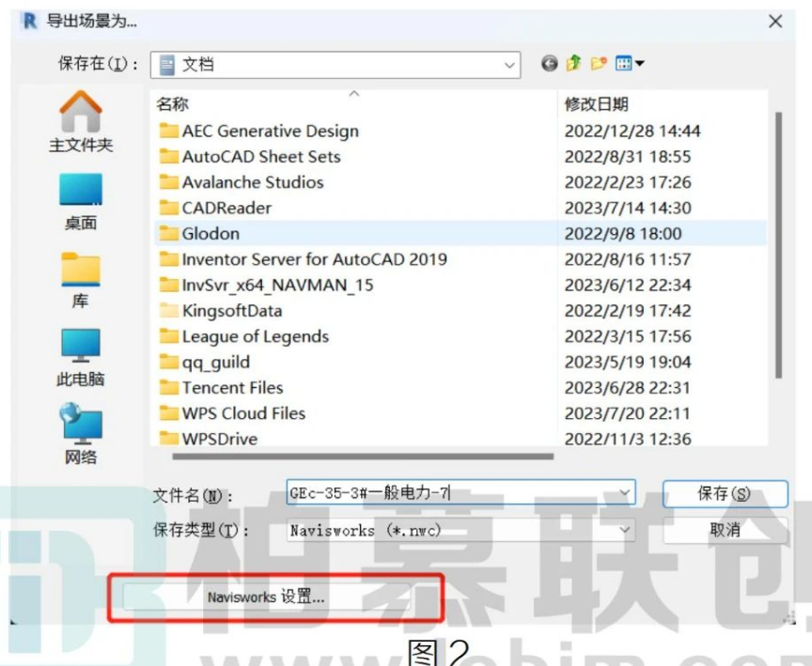Open the view menu icon

coord(629,63)
